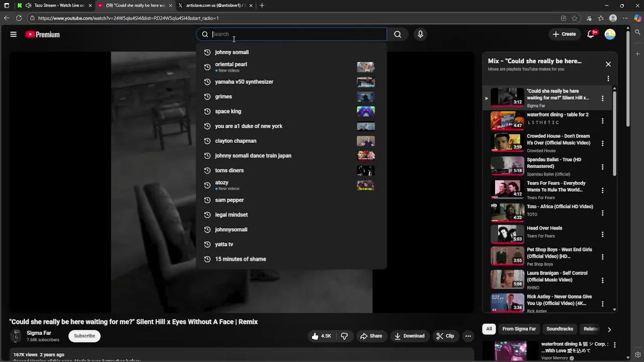The width and height of the screenshot is (644, 362).
Task: Switch to antislave.com X tab
Action: (216, 6)
